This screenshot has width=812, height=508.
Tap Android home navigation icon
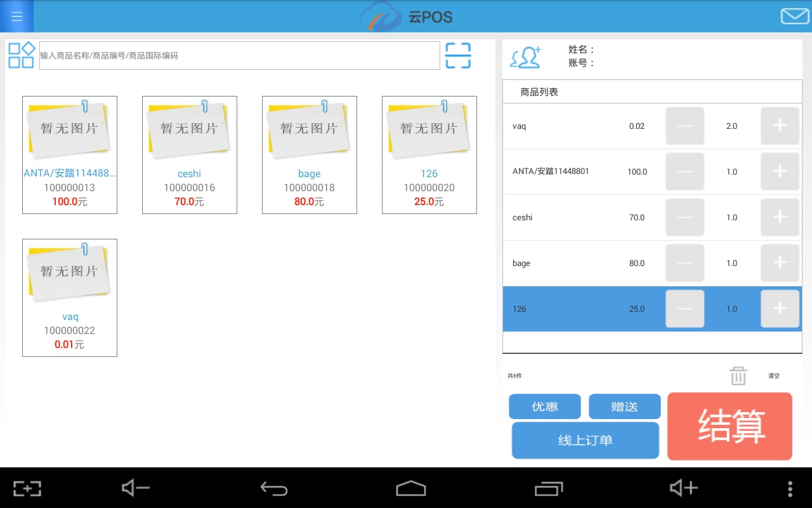click(x=410, y=488)
